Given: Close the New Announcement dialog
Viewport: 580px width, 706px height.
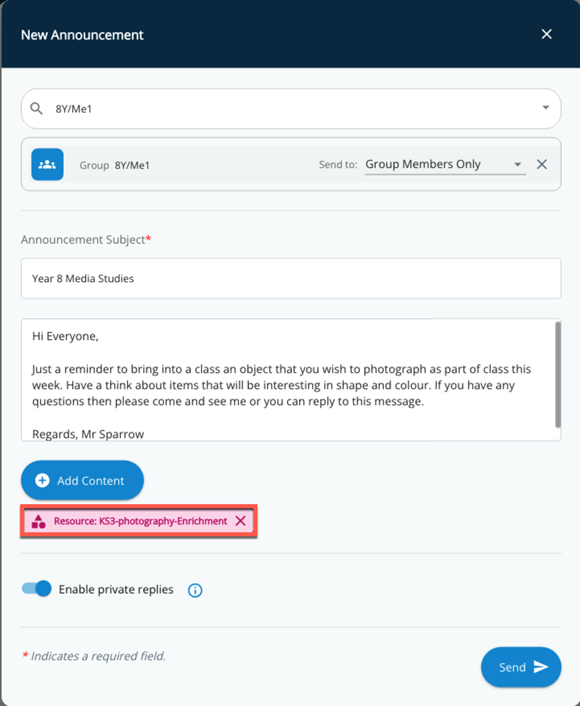Looking at the screenshot, I should click(x=547, y=34).
